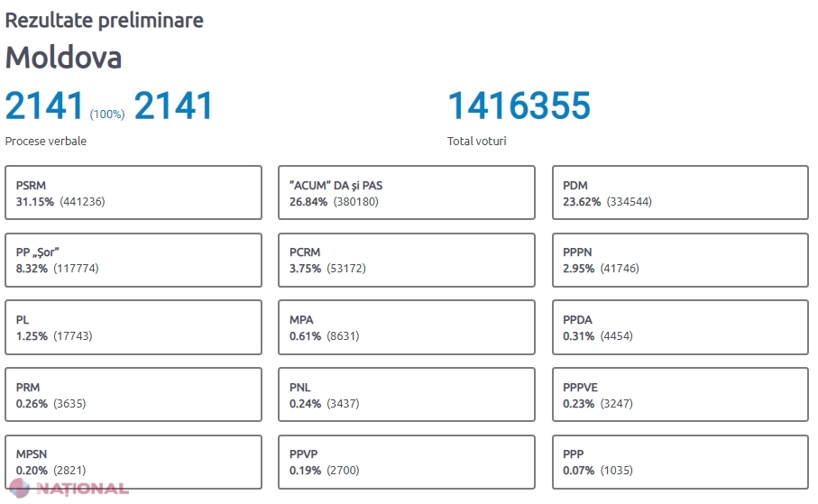Select the PPVP result box

pos(407,463)
